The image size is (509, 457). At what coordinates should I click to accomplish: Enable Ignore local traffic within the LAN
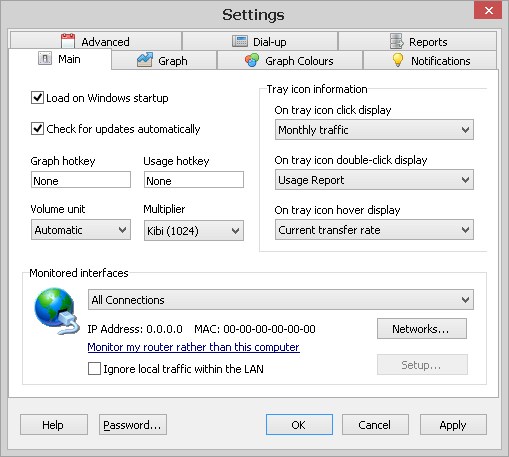click(x=94, y=369)
